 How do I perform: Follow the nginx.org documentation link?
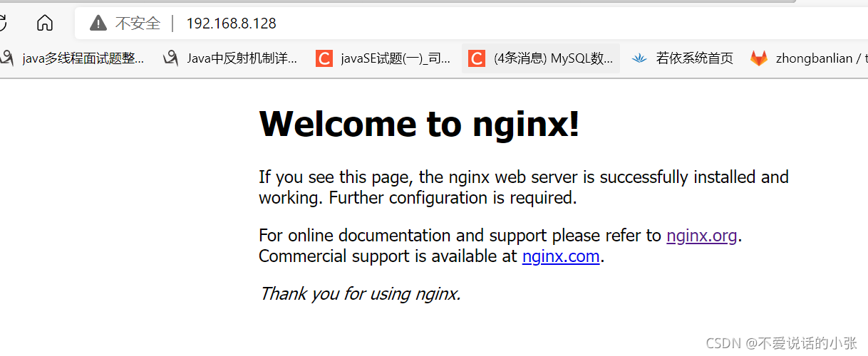tap(701, 235)
